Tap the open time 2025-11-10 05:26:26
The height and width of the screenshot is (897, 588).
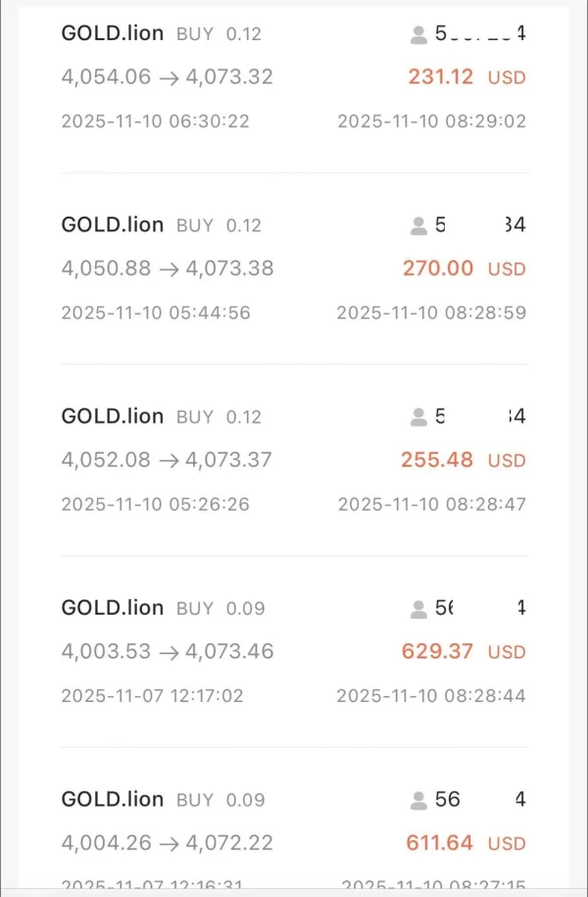tap(155, 504)
